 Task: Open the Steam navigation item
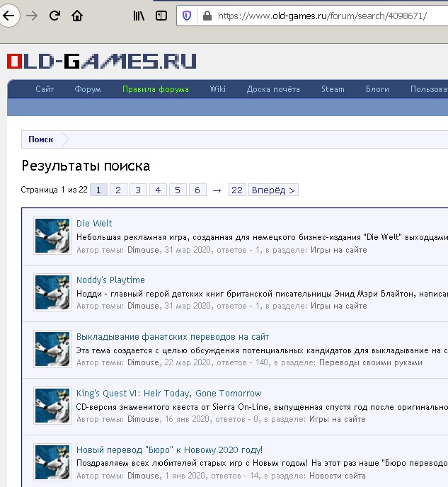pyautogui.click(x=333, y=89)
